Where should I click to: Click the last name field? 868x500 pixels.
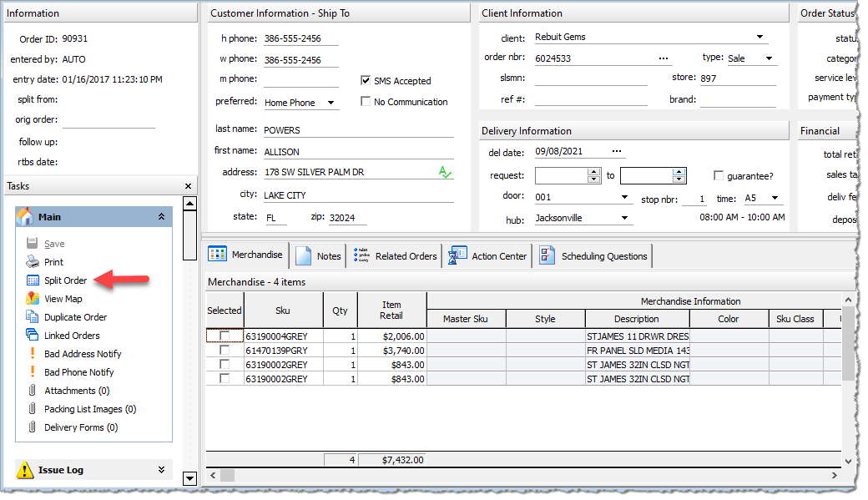point(358,130)
